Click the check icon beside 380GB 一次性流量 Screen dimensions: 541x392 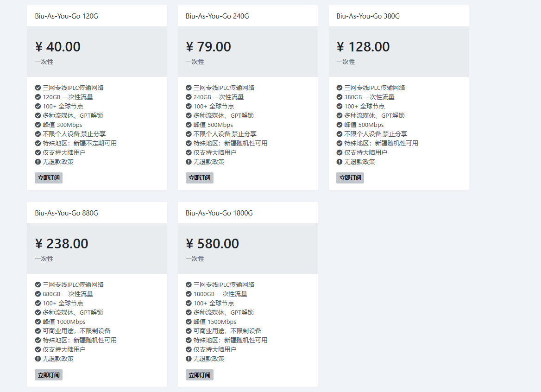(339, 97)
